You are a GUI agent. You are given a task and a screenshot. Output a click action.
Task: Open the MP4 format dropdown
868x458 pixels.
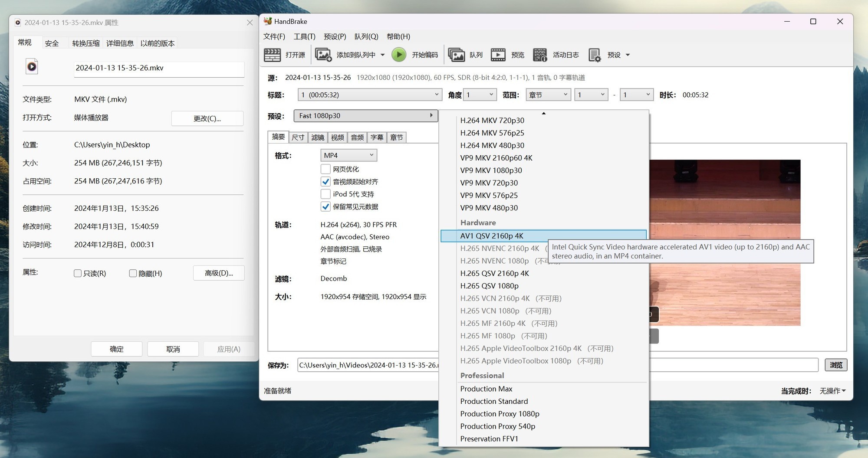point(349,155)
